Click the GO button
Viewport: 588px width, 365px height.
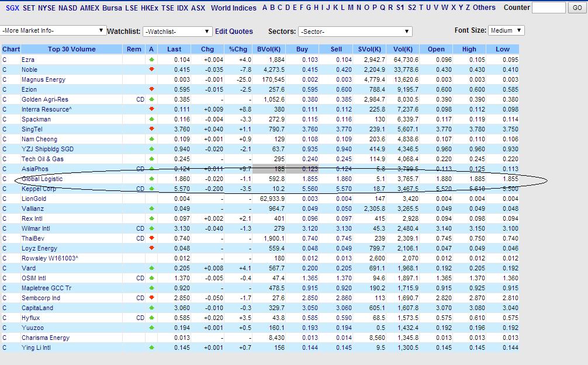pyautogui.click(x=577, y=8)
